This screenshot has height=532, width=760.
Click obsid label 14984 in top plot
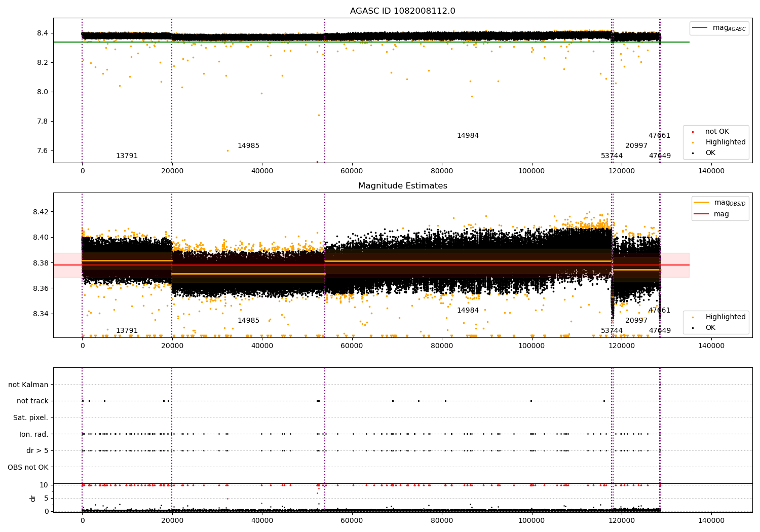click(x=468, y=136)
